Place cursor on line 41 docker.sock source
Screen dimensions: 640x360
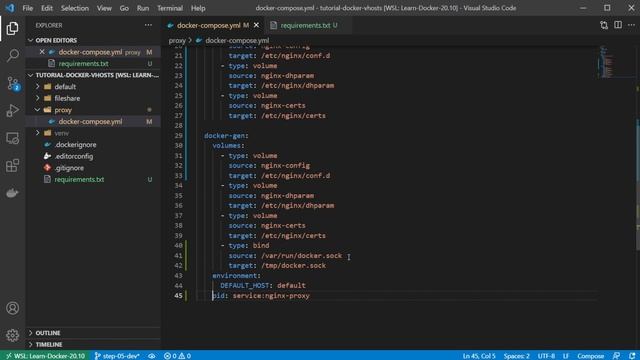(301, 256)
